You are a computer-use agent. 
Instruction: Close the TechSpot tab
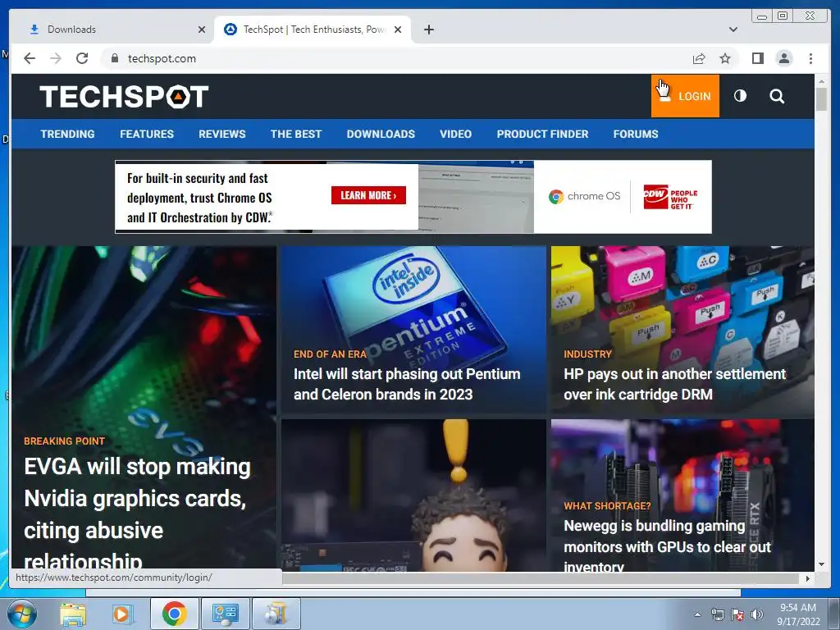coord(398,30)
